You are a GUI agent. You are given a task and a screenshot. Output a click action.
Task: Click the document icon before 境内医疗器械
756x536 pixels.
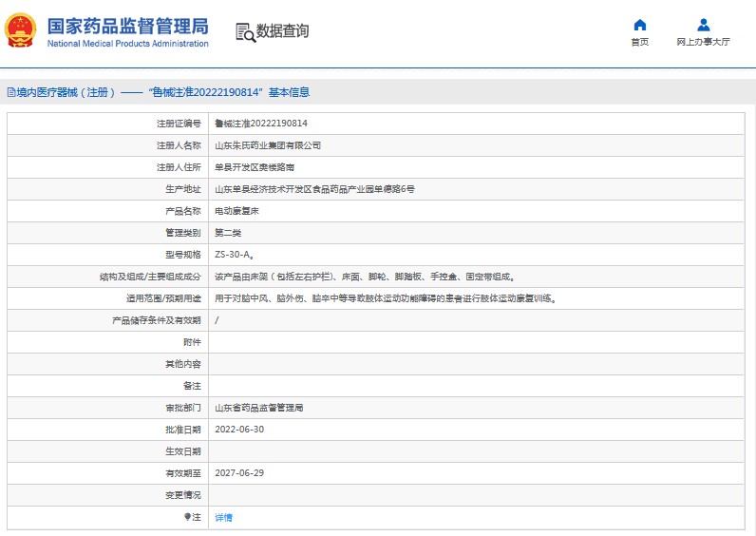tap(11, 92)
